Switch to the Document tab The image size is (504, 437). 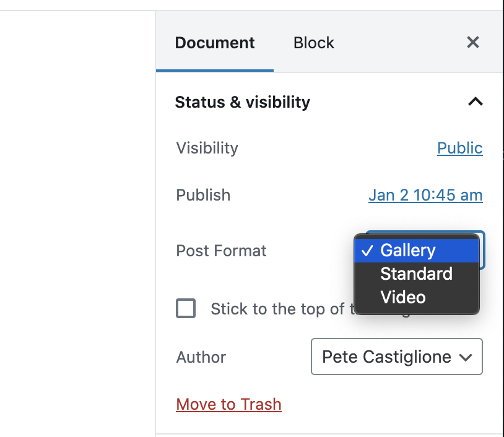pos(215,43)
